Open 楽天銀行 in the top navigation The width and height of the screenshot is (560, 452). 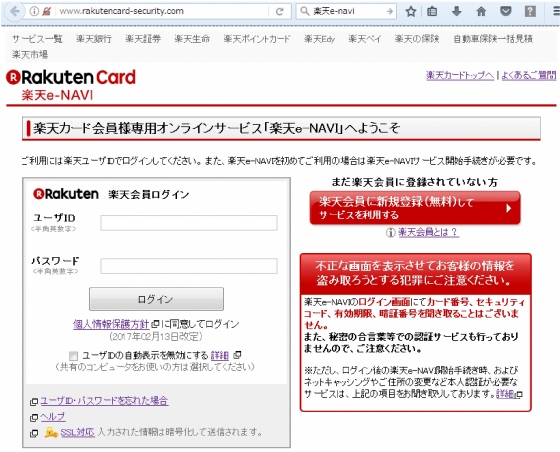point(94,39)
